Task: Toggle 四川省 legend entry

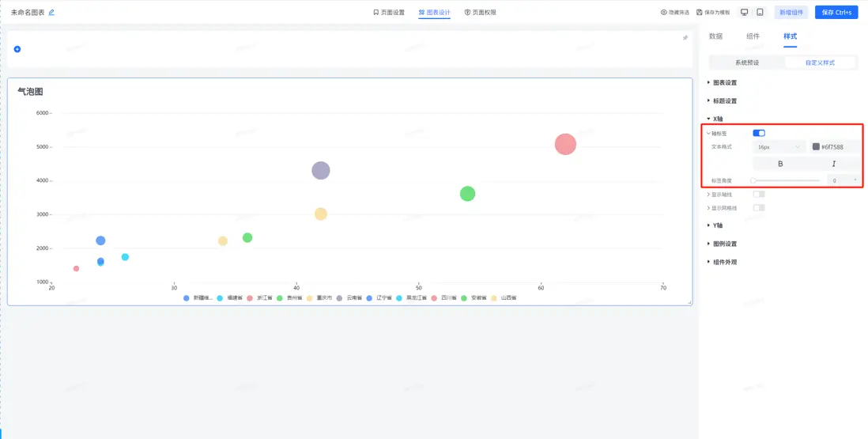Action: click(x=444, y=298)
